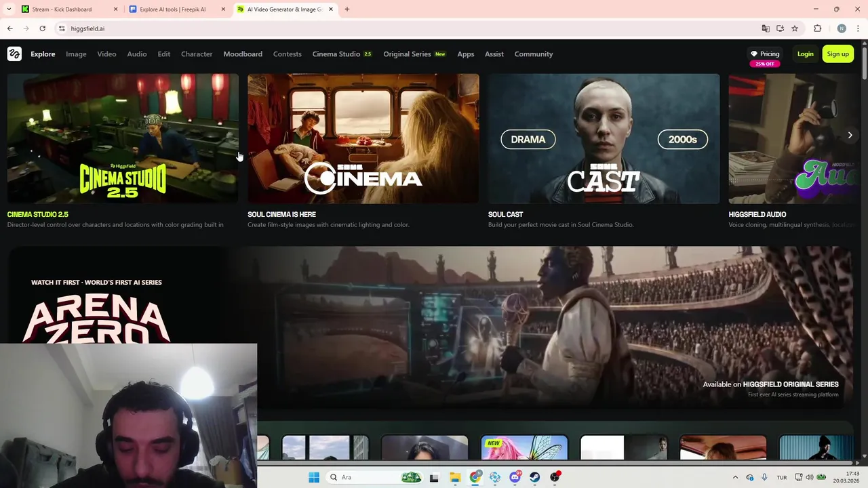Reload the page with refresh icon
The height and width of the screenshot is (488, 868).
point(42,28)
